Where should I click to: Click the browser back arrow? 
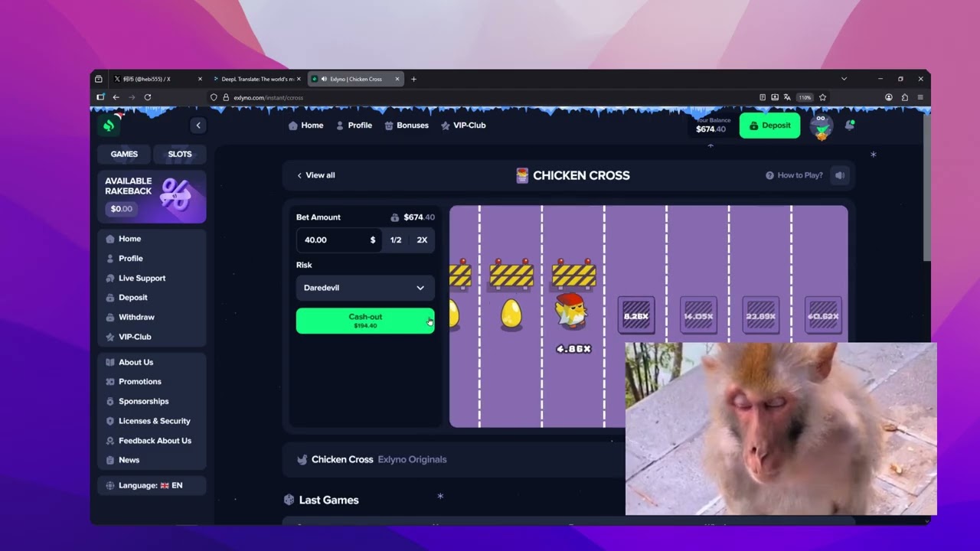pyautogui.click(x=116, y=97)
